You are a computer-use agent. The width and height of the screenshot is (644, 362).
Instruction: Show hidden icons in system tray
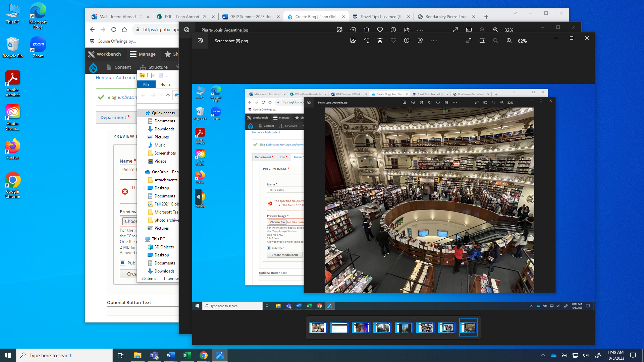click(x=543, y=355)
